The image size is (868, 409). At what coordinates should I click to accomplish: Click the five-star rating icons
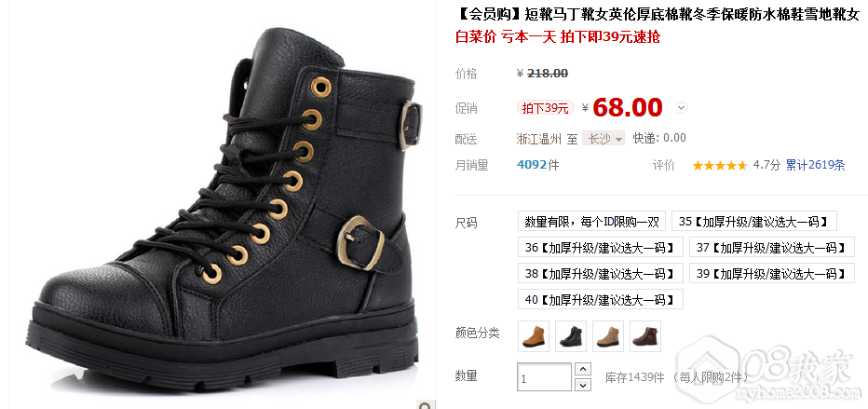coord(720,166)
